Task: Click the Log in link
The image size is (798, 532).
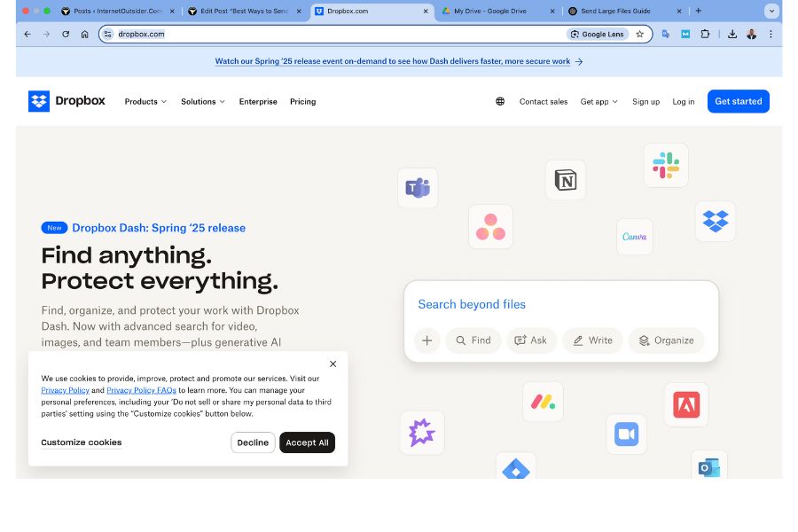Action: pos(684,102)
